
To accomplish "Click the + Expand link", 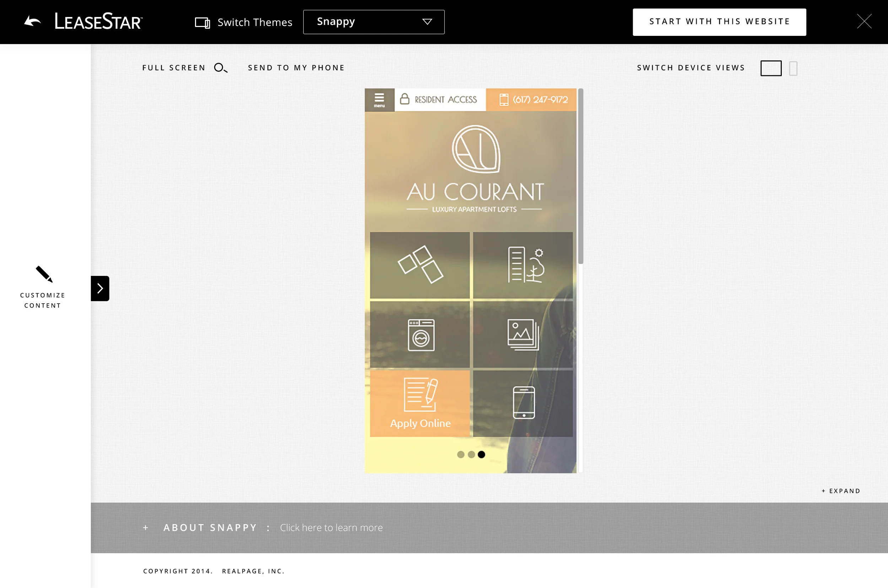I will (841, 491).
